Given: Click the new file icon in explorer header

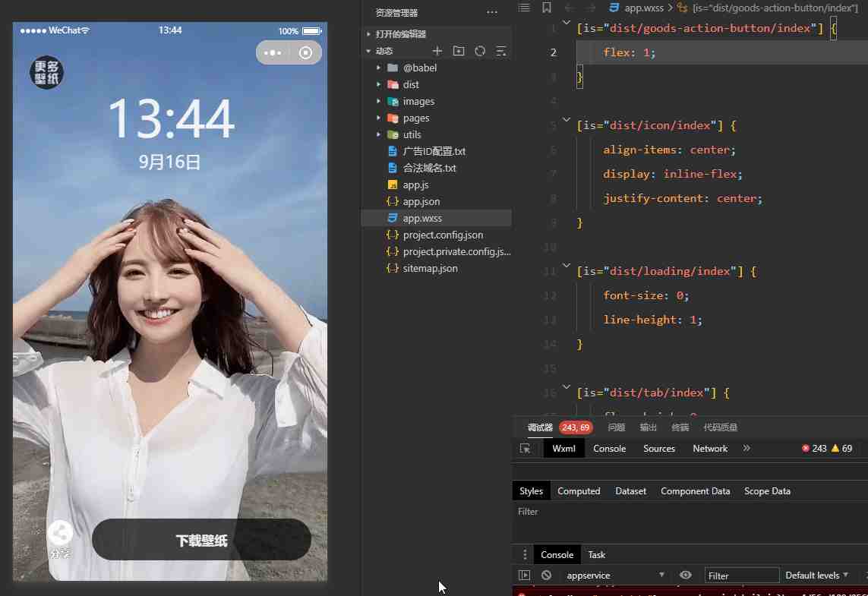Looking at the screenshot, I should (437, 51).
